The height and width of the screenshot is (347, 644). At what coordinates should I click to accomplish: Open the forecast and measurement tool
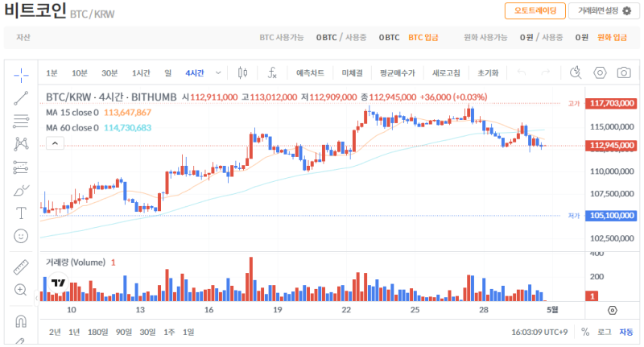21,167
